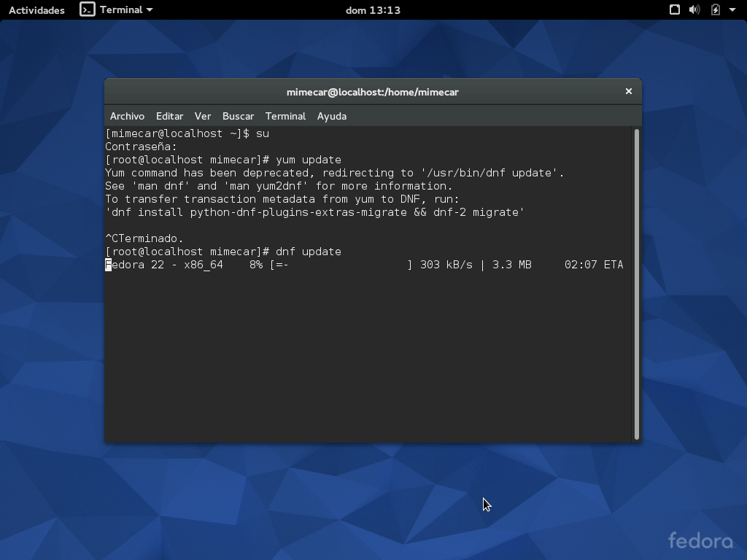This screenshot has width=747, height=560.
Task: Open the clock and calendar showing dom 13:13
Action: click(x=373, y=10)
